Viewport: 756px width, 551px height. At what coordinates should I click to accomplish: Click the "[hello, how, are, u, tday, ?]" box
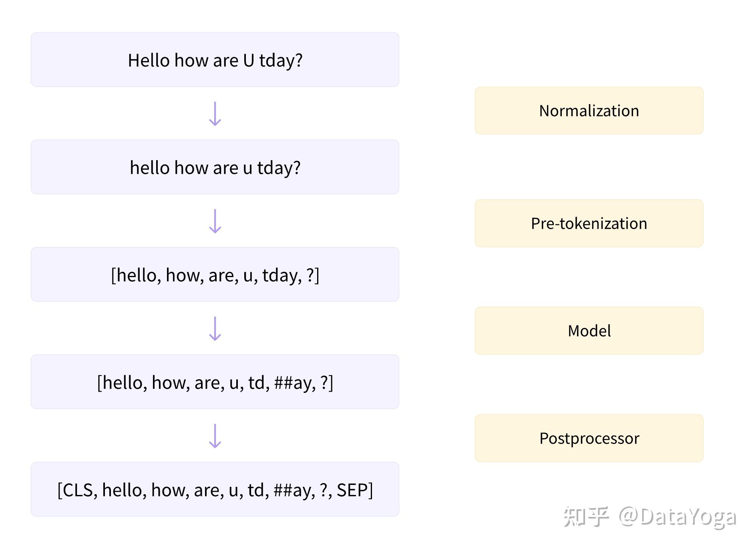pyautogui.click(x=215, y=274)
